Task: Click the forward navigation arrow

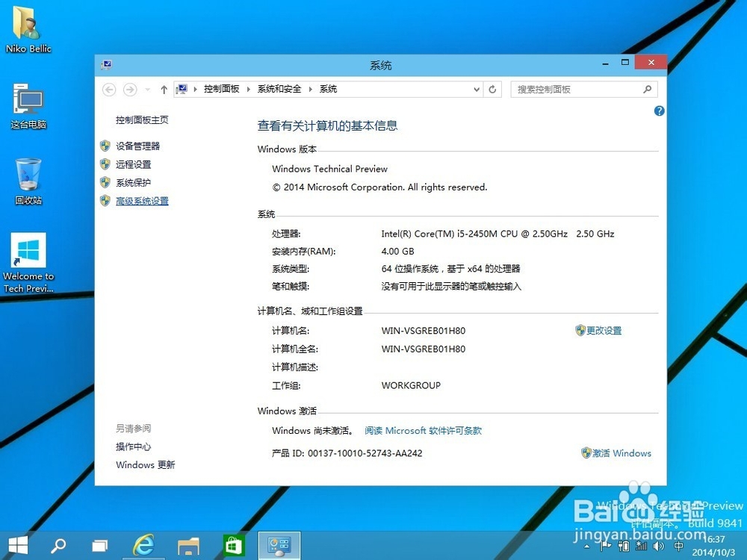Action: pyautogui.click(x=129, y=90)
